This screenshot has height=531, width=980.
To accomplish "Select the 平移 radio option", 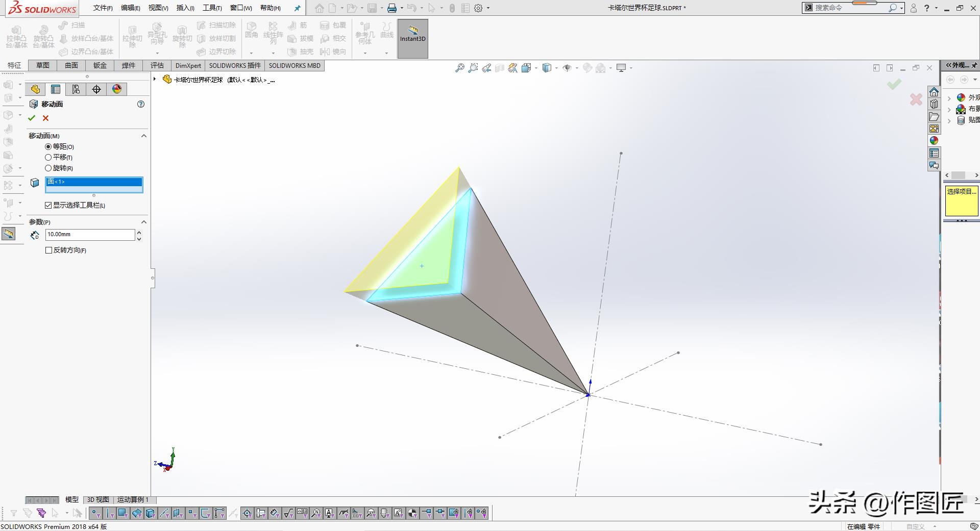I will click(x=48, y=157).
